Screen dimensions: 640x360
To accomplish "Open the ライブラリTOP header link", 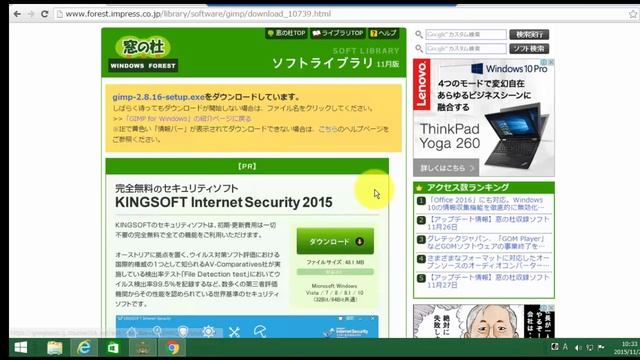I will click(x=338, y=33).
